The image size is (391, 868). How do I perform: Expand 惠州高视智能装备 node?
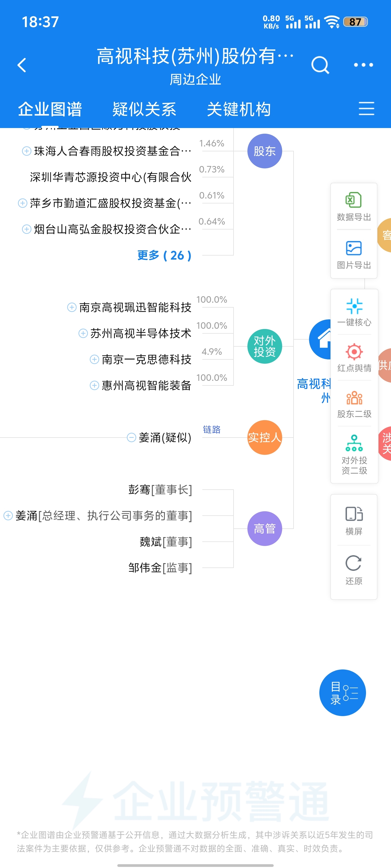click(94, 385)
